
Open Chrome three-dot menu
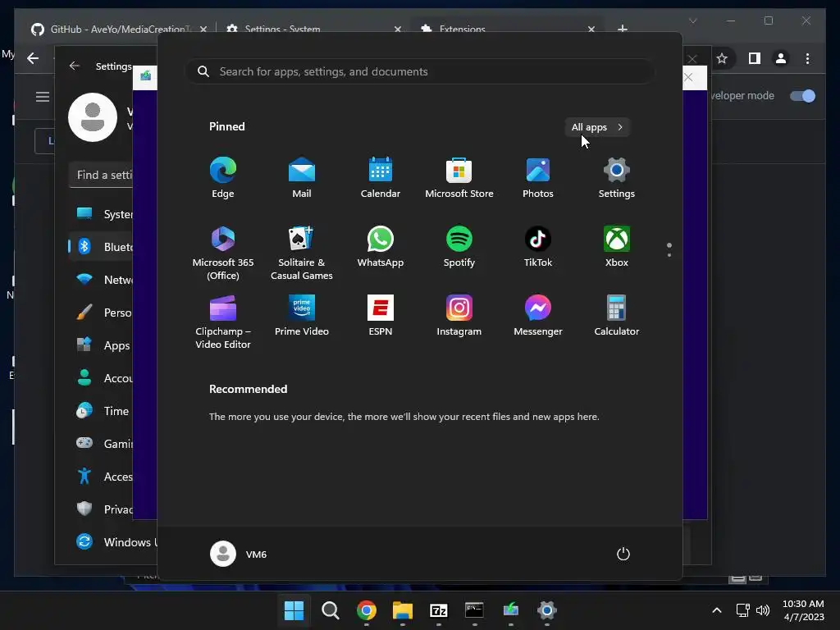[807, 58]
